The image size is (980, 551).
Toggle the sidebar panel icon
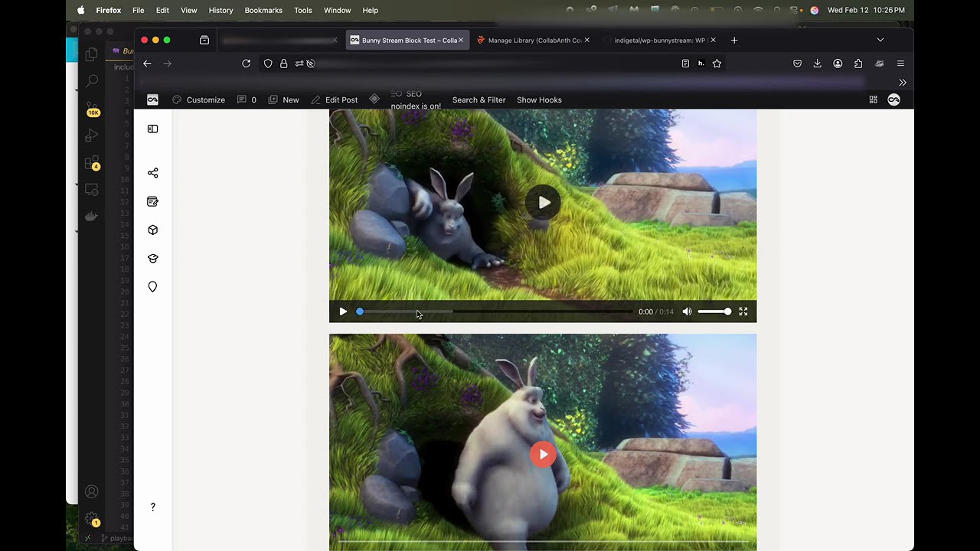point(152,129)
